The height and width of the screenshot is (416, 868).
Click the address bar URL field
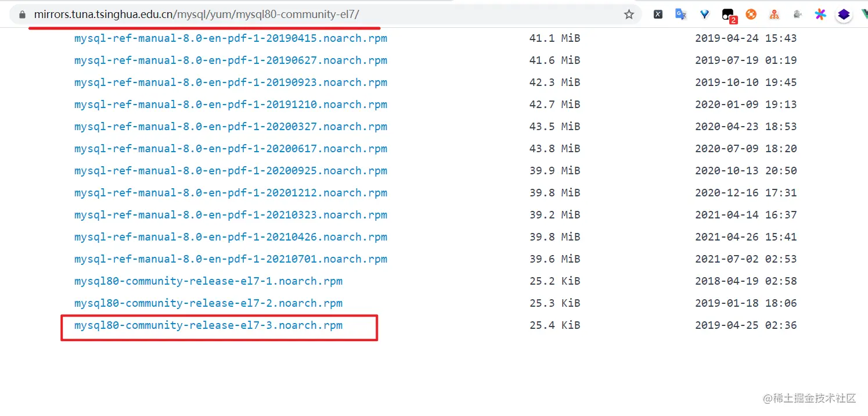coord(325,15)
